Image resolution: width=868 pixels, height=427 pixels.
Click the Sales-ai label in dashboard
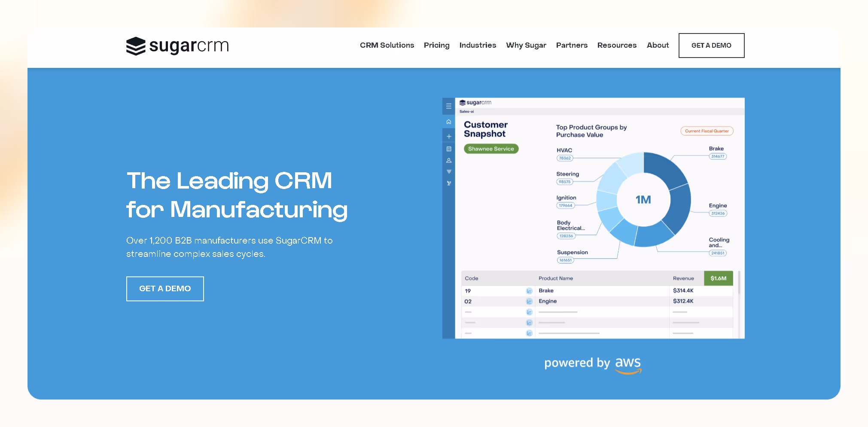tap(466, 112)
